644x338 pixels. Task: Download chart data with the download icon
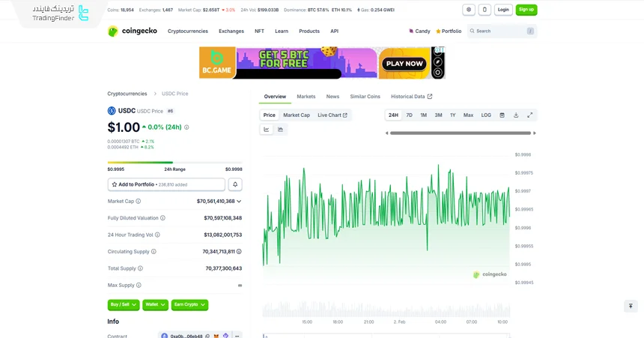(x=516, y=115)
